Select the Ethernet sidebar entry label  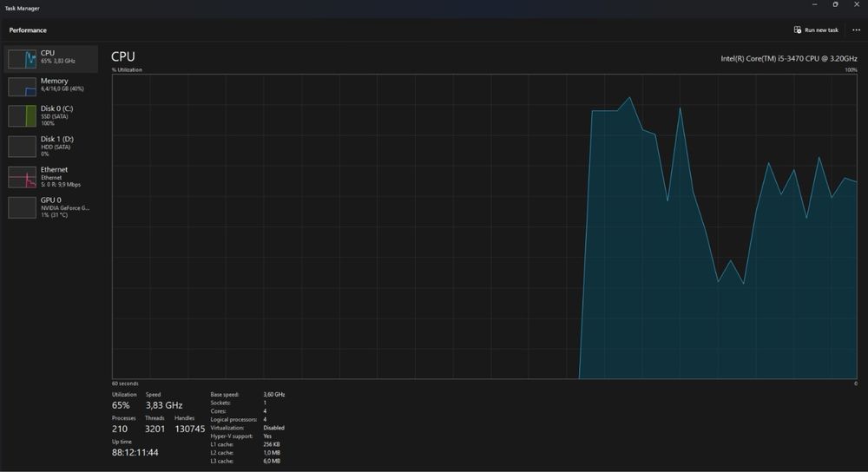pyautogui.click(x=54, y=169)
